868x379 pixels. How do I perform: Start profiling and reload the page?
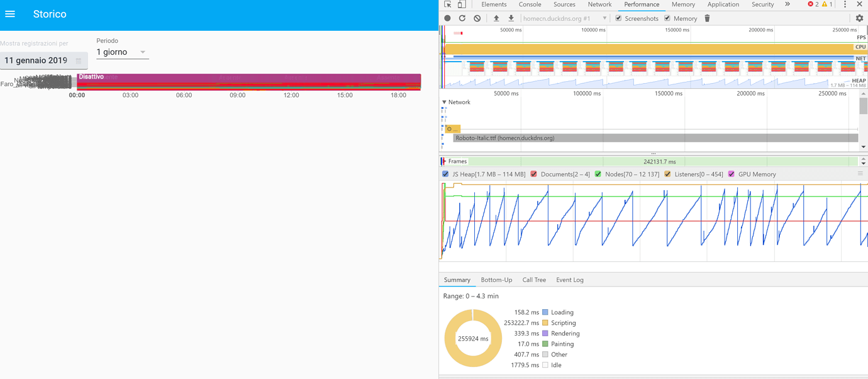point(462,18)
